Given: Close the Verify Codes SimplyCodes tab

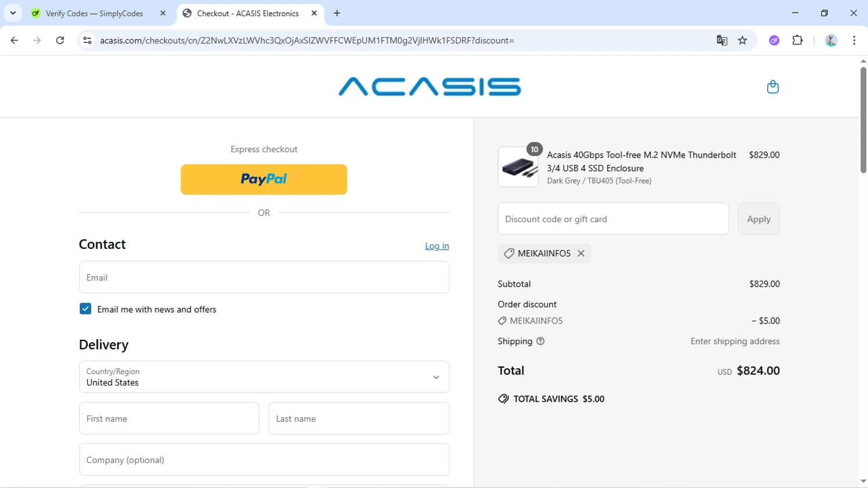Looking at the screenshot, I should click(x=163, y=13).
